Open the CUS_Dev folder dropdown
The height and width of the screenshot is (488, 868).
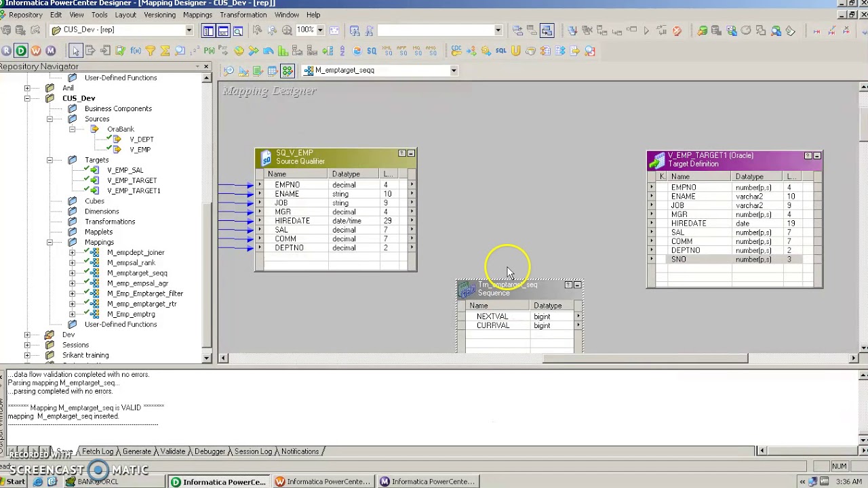click(x=189, y=30)
